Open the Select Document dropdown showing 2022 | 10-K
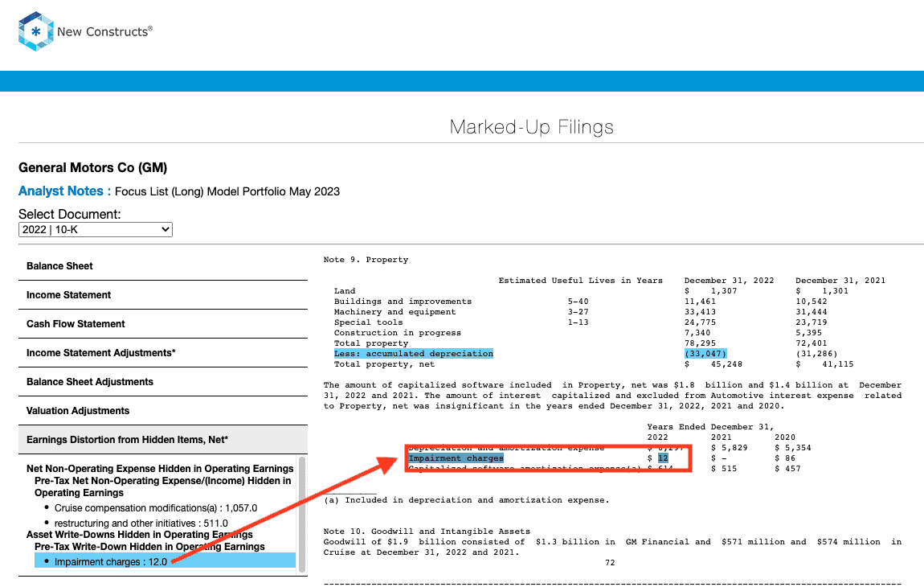924x587 pixels. [96, 229]
